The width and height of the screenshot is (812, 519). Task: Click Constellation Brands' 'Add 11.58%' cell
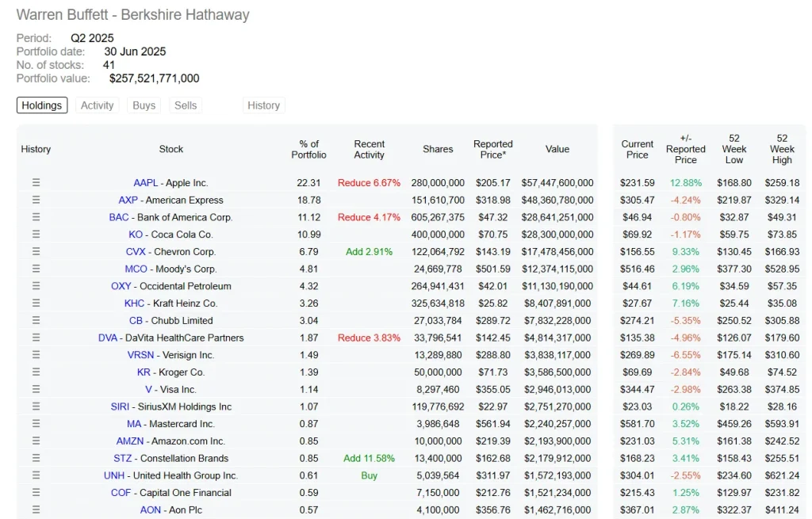pos(370,458)
